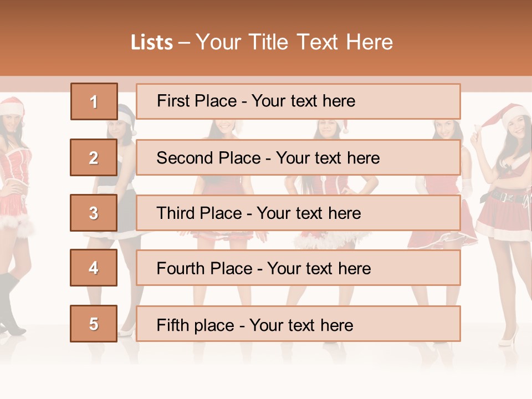Select the "Your Title Text Here" title text
532x399 pixels.
(294, 43)
